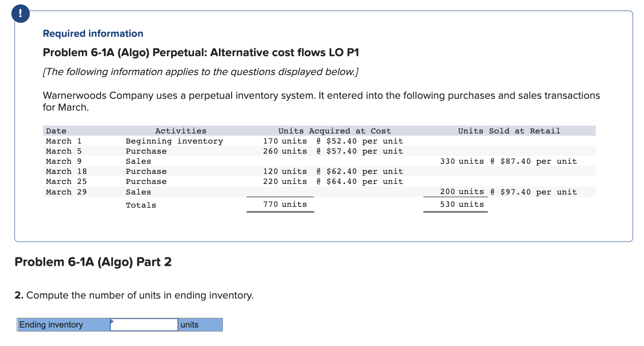Click the 'Ending inventory' row label
Image resolution: width=644 pixels, height=346 pixels.
pos(64,325)
